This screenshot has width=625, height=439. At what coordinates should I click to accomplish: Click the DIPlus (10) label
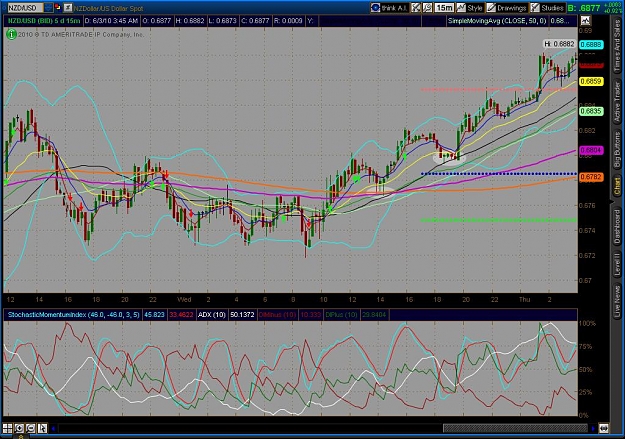(341, 315)
